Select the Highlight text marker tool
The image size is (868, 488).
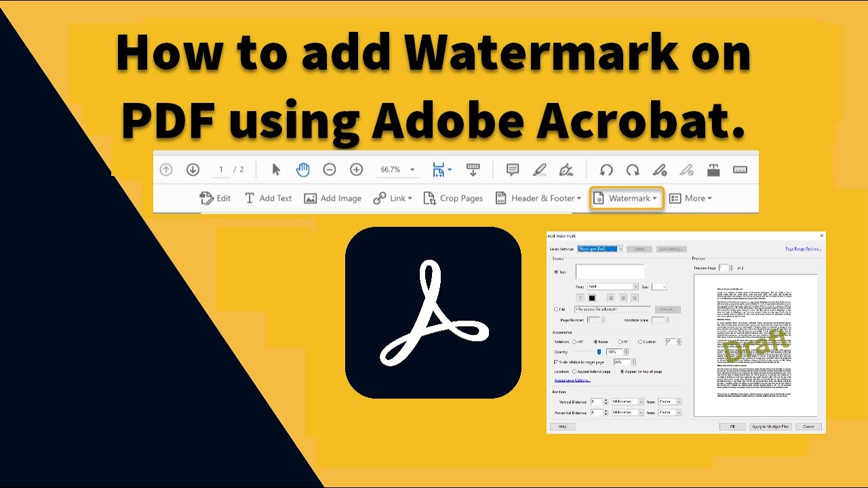[540, 169]
